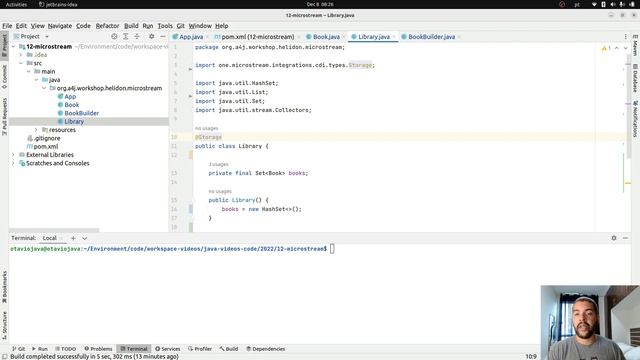Open the Window menu
The height and width of the screenshot is (360, 640).
coord(200,26)
